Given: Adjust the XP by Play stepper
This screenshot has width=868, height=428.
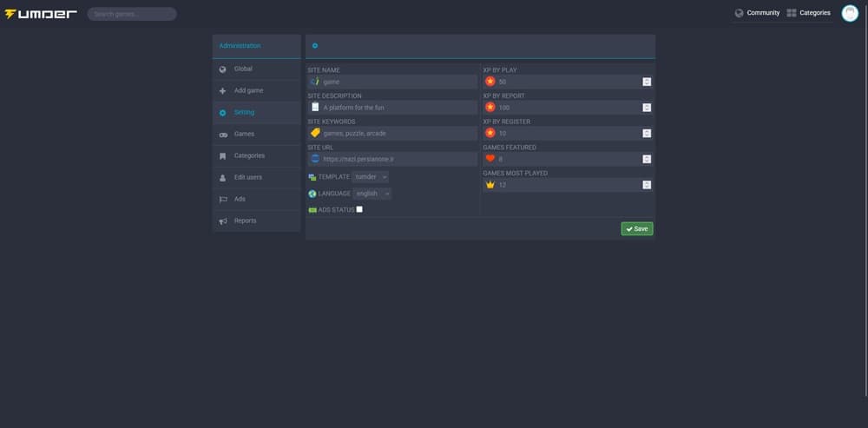Looking at the screenshot, I should click(x=647, y=82).
